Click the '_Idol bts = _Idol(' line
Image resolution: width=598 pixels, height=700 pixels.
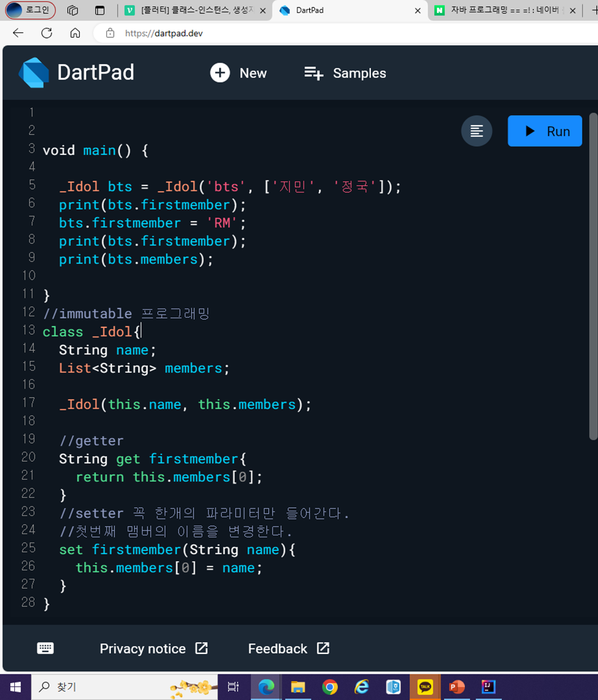click(230, 187)
